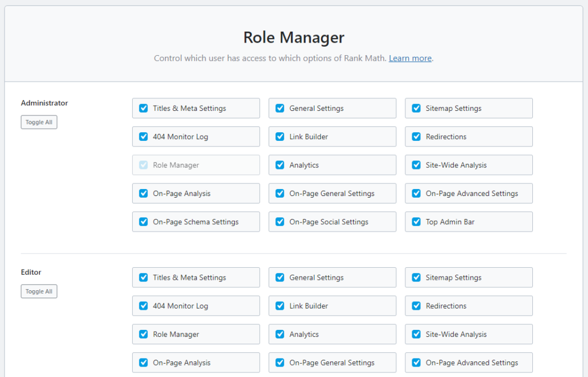The image size is (588, 377).
Task: Click the greyed-out Administrator Role Manager checkbox
Action: (143, 165)
